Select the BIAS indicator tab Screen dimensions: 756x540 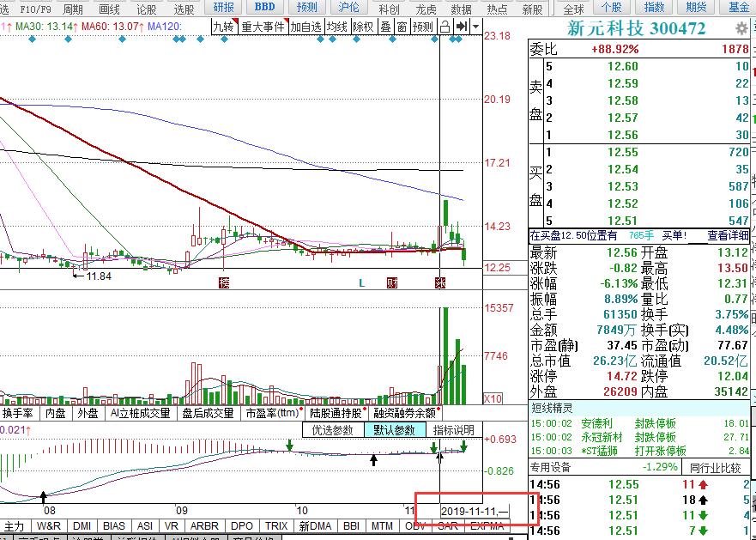click(114, 526)
